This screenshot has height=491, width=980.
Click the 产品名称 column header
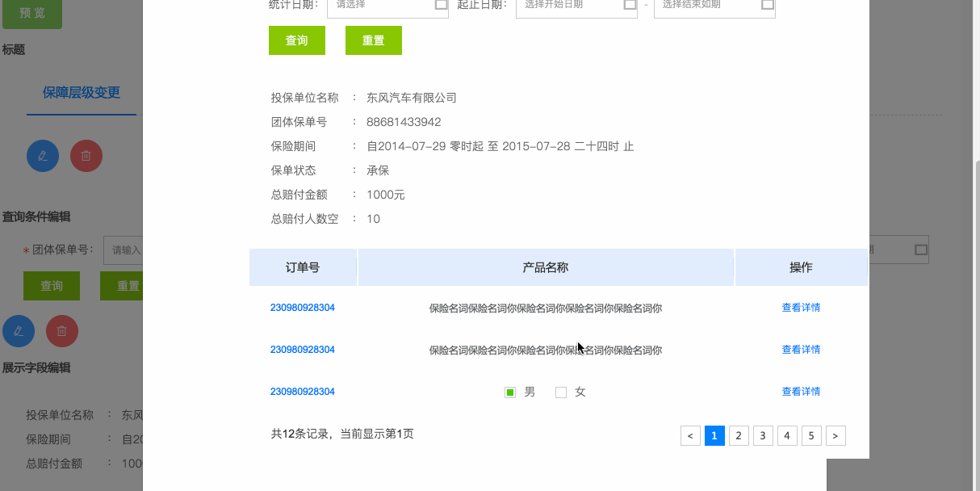point(546,267)
